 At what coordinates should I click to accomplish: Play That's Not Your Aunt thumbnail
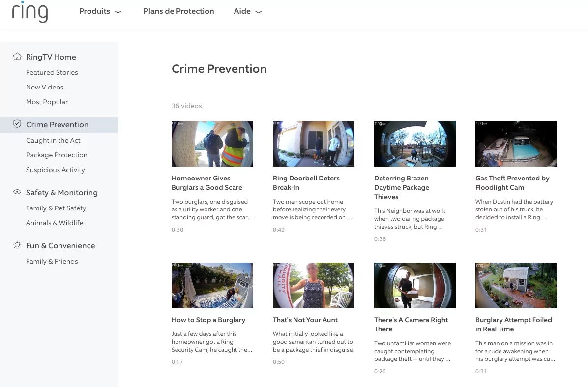click(314, 285)
